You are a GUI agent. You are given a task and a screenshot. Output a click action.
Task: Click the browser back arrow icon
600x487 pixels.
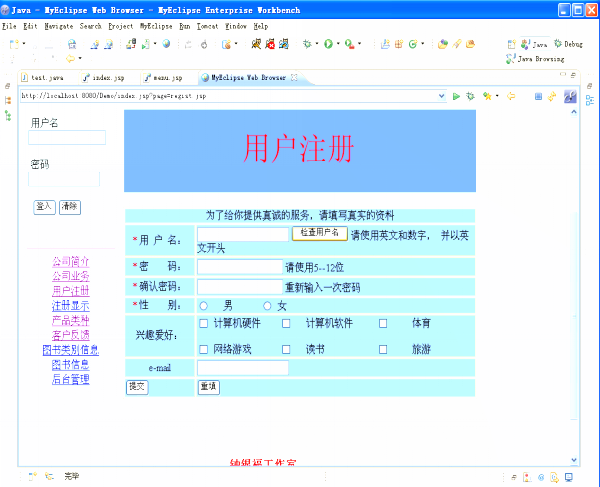click(x=511, y=96)
